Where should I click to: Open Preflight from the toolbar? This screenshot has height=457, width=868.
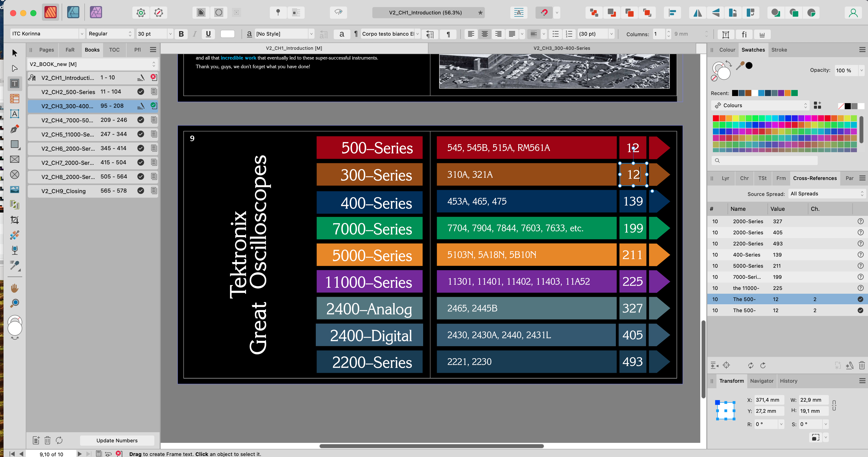(x=338, y=12)
